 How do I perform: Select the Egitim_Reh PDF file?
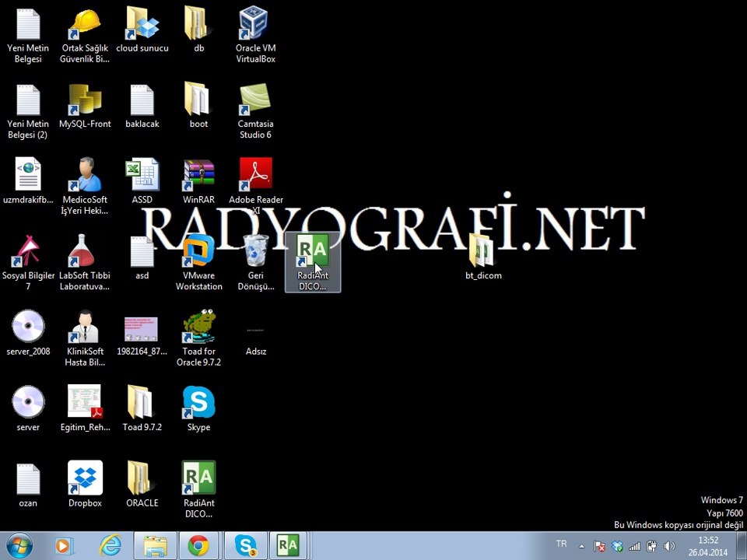tap(85, 408)
